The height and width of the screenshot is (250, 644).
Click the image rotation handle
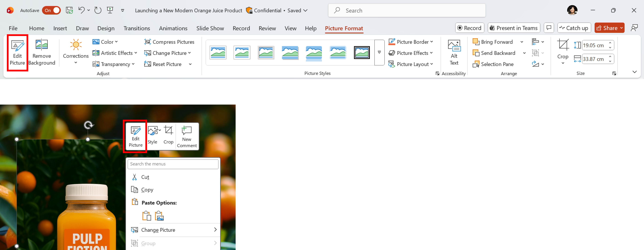[x=88, y=125]
